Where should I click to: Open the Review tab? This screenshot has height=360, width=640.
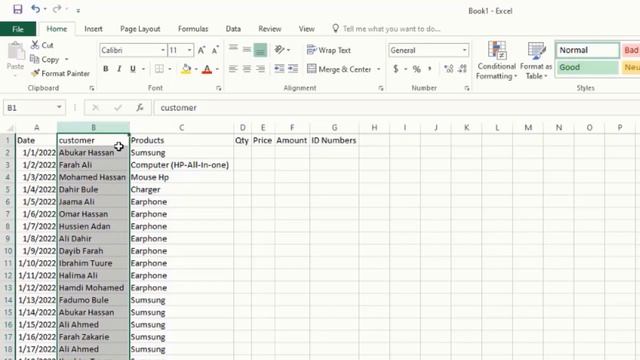[270, 29]
